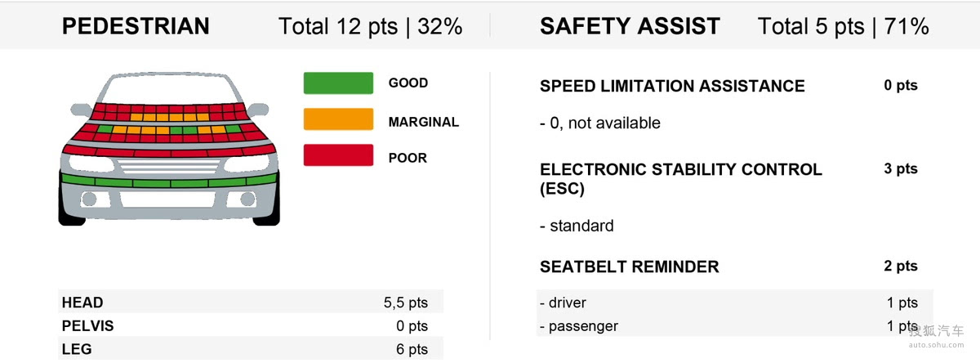Click the '0, not available' text
The width and height of the screenshot is (980, 363).
click(x=600, y=123)
